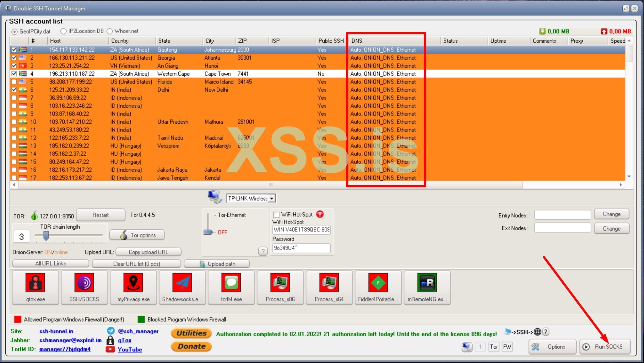This screenshot has height=363, width=644.
Task: Open the YouTube link
Action: point(130,349)
